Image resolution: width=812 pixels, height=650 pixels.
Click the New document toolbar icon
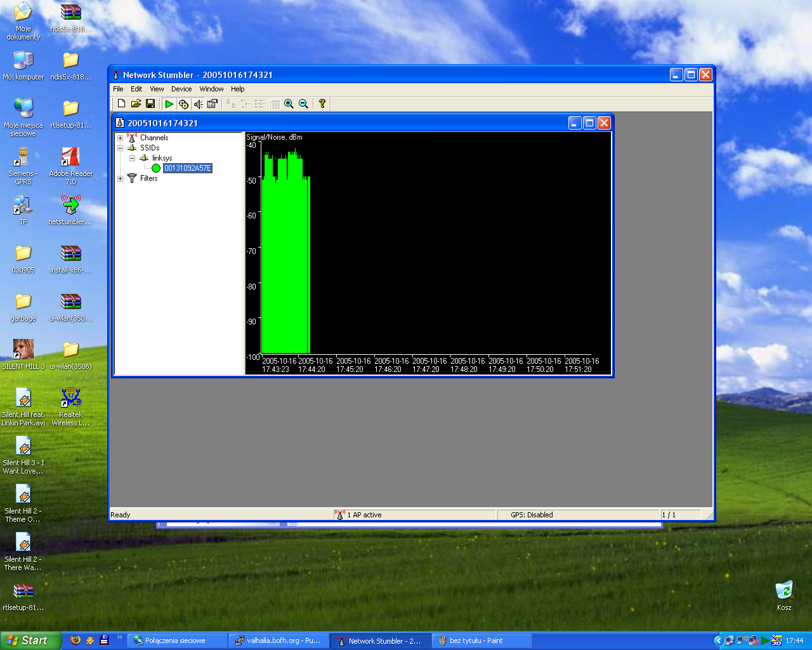click(121, 103)
